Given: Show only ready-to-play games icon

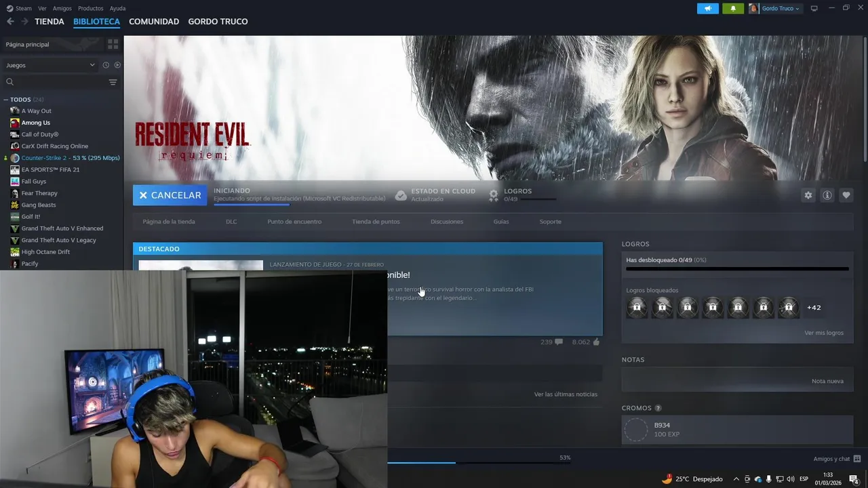Looking at the screenshot, I should (x=117, y=65).
